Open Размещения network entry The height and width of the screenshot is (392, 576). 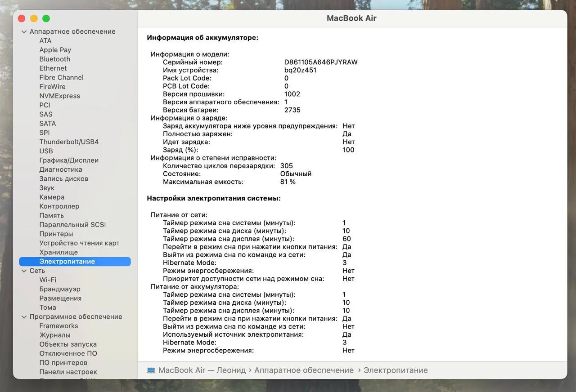(60, 298)
